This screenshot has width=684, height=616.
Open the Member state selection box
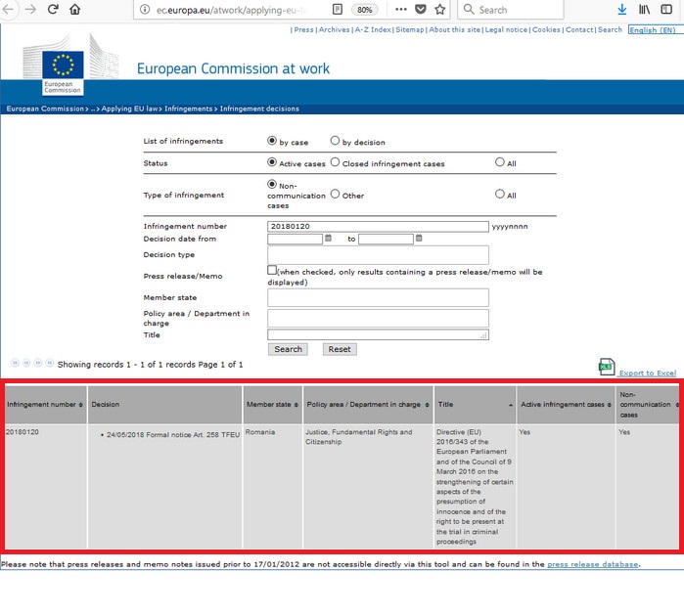(378, 297)
